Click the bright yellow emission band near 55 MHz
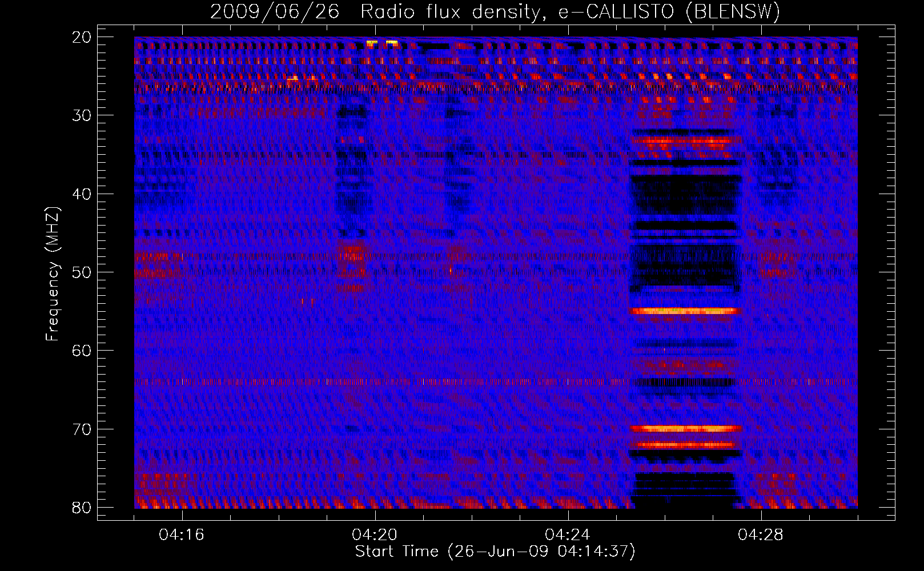Screen dimensions: 924x571 point(684,311)
